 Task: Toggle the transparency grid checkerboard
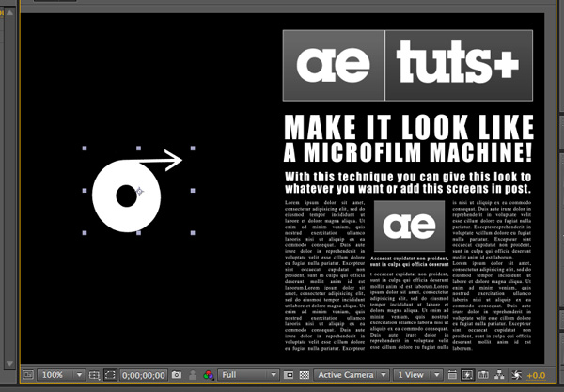(305, 375)
